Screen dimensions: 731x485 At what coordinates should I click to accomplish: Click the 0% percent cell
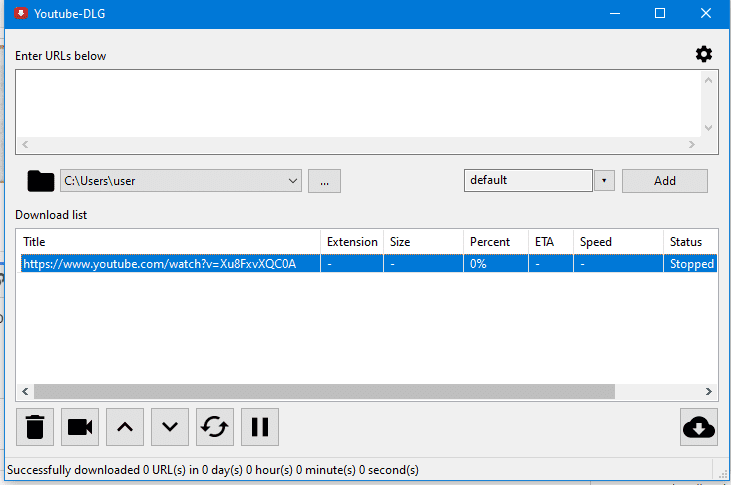tap(496, 264)
